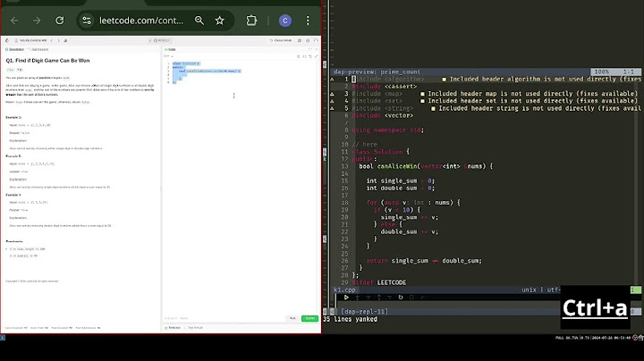Open the zoom magnifier in the address bar

[199, 21]
